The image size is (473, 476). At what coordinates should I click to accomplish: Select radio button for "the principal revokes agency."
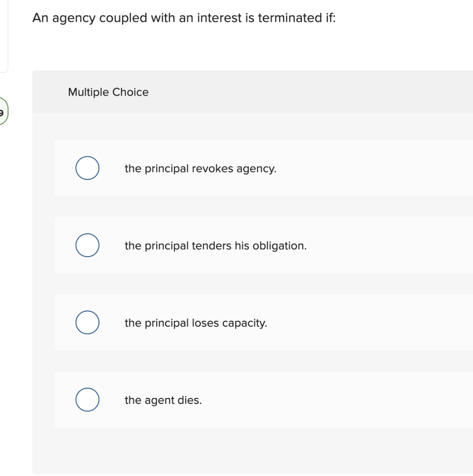coord(87,168)
